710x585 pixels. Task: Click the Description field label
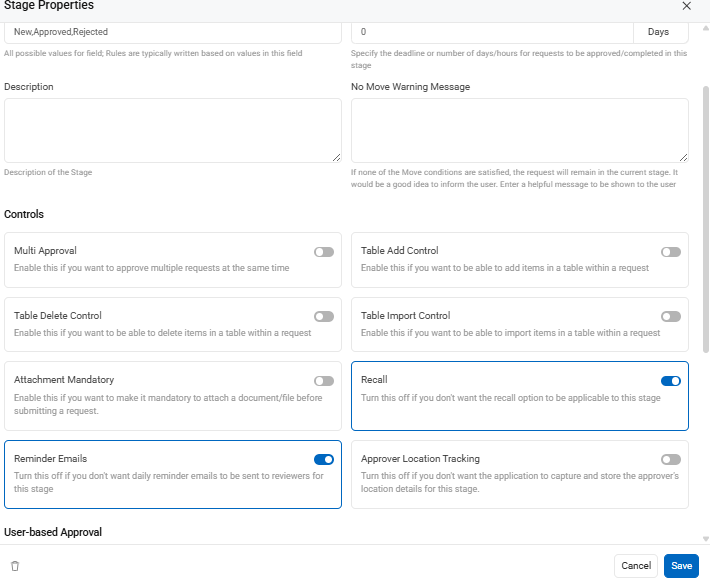pyautogui.click(x=29, y=86)
